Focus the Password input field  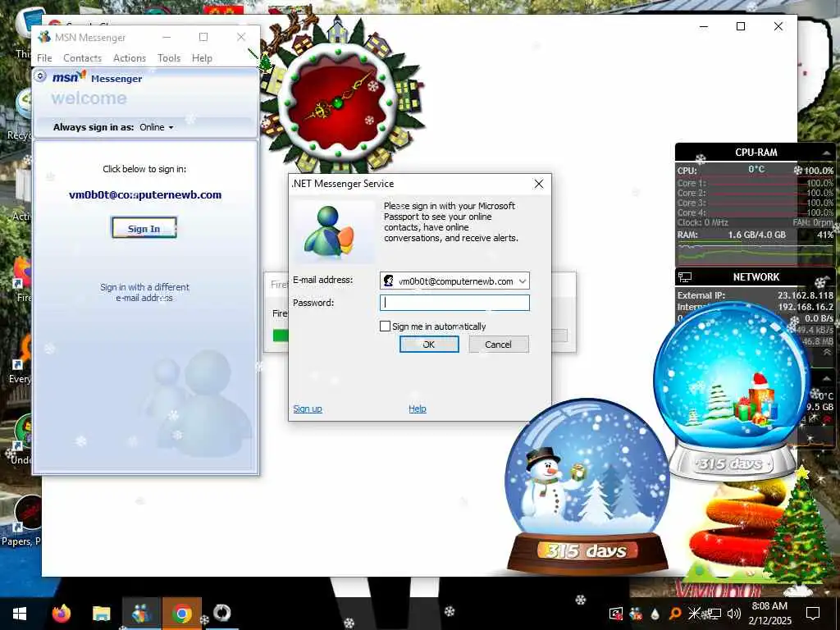point(454,303)
